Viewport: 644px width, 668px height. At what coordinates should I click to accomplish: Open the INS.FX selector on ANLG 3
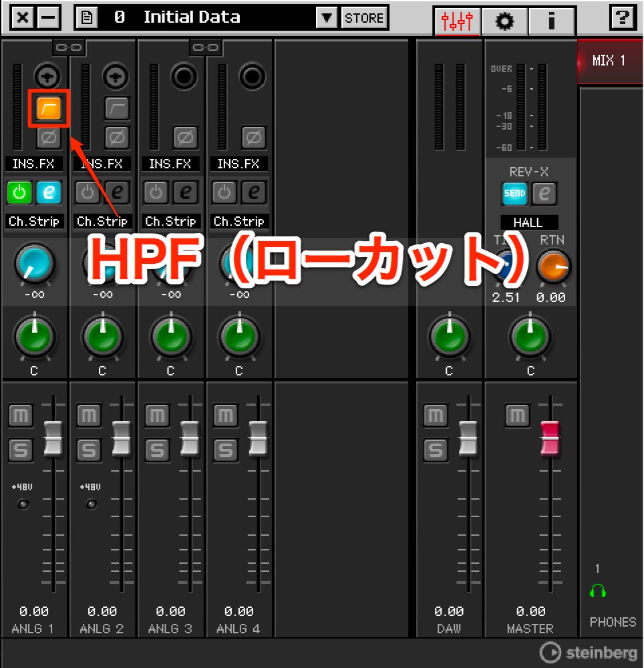(170, 164)
